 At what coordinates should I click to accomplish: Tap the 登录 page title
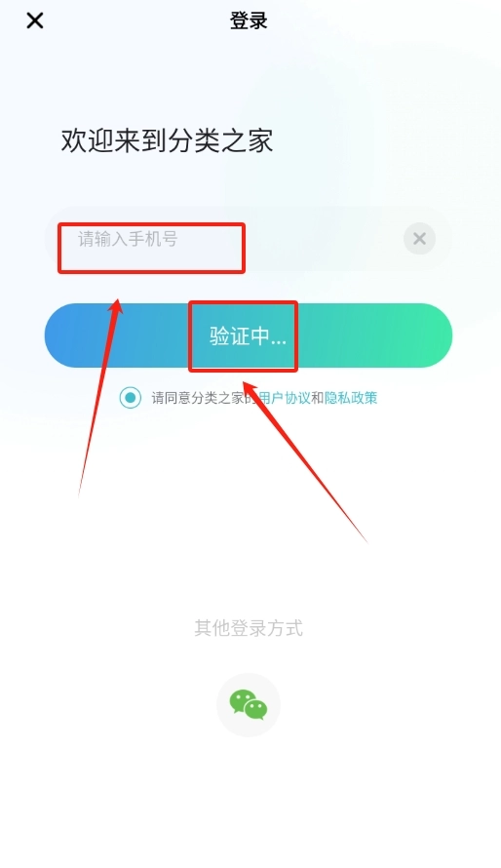pos(249,20)
